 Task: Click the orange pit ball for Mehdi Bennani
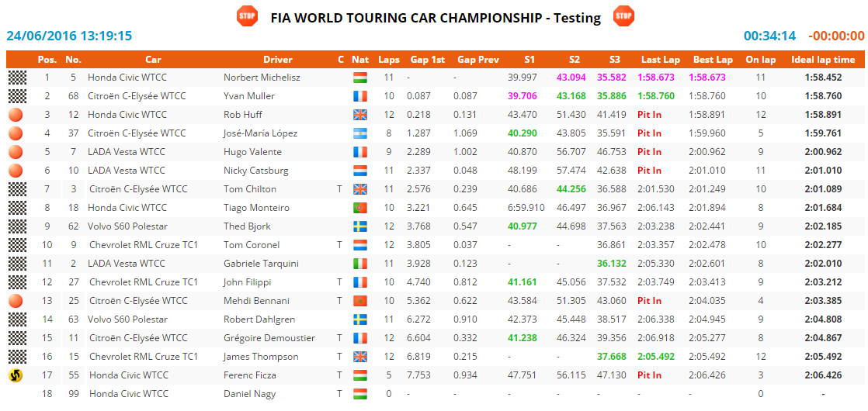tap(16, 301)
